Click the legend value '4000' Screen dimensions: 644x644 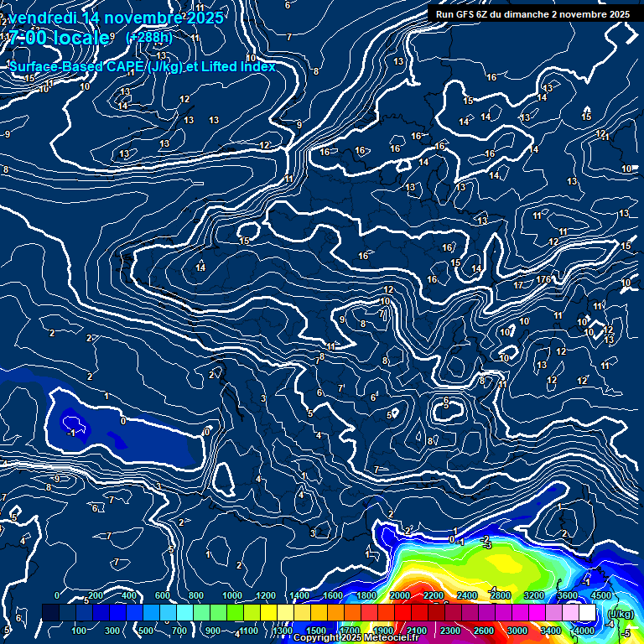(584, 631)
